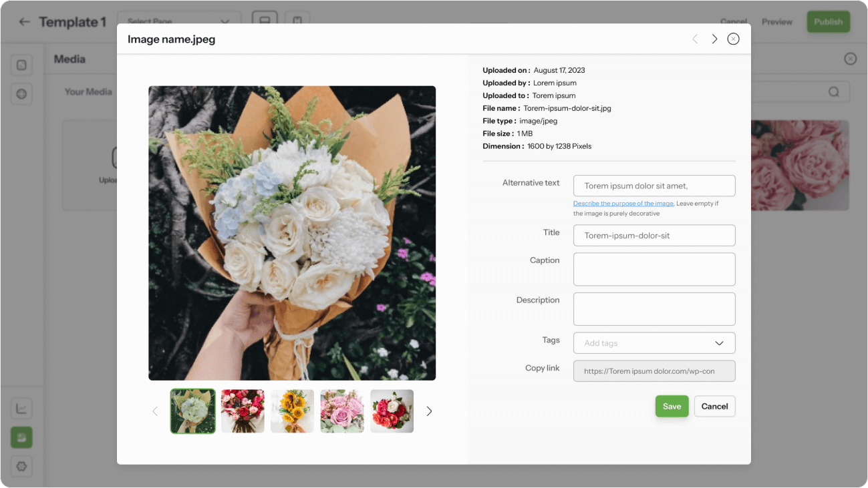Click the Alternative text input field
This screenshot has width=868, height=488.
tap(654, 186)
